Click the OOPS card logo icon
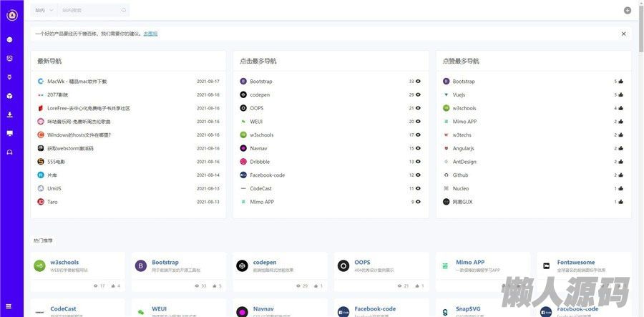Viewport: 644px width, 317px height. click(x=343, y=265)
